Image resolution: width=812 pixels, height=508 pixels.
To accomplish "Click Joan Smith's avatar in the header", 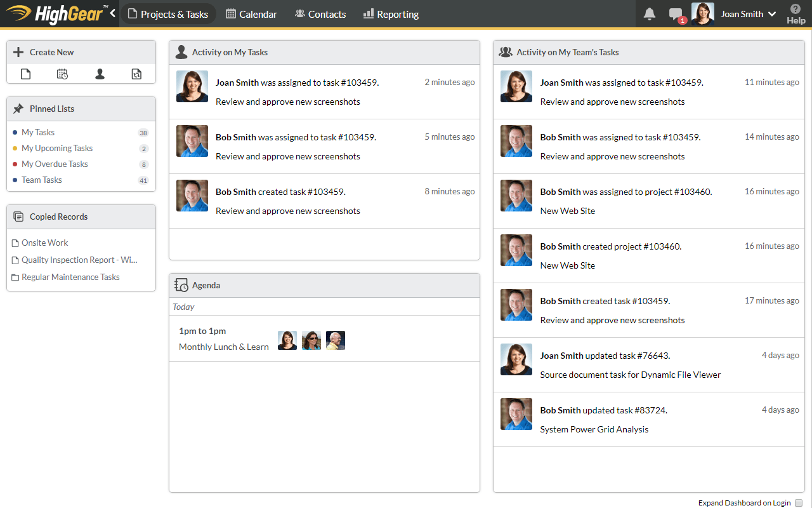I will click(703, 14).
